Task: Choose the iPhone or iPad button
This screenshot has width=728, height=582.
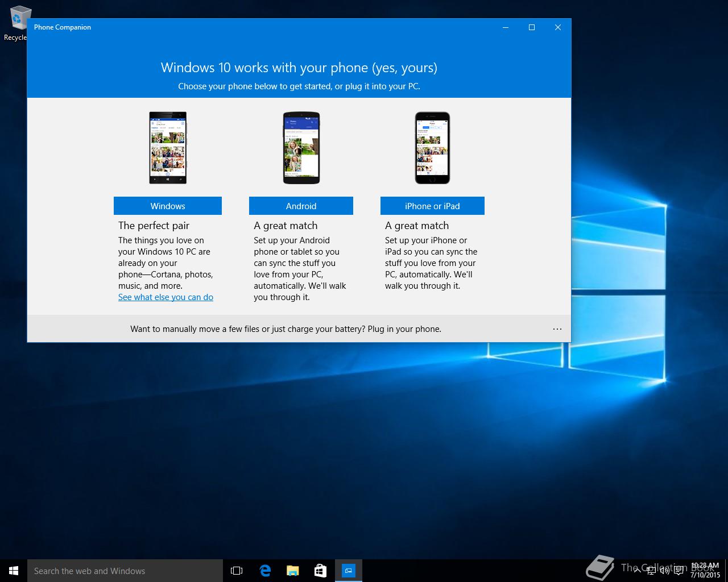Action: [432, 206]
